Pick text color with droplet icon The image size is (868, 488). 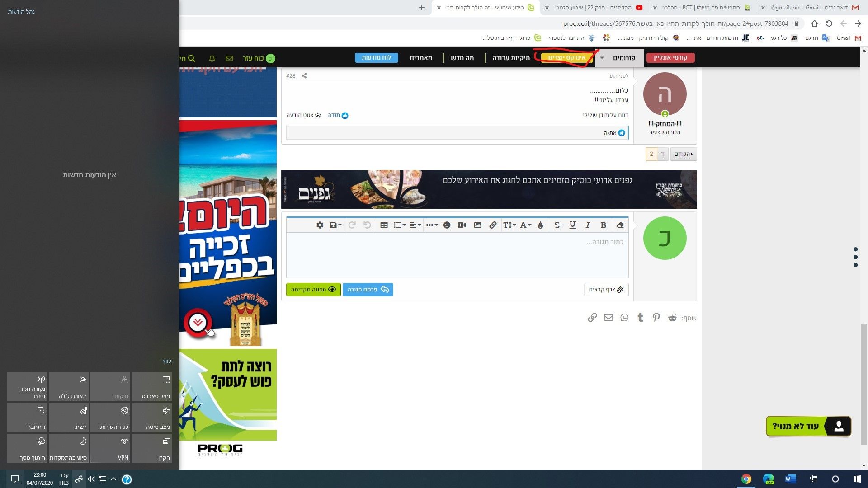[x=541, y=225]
